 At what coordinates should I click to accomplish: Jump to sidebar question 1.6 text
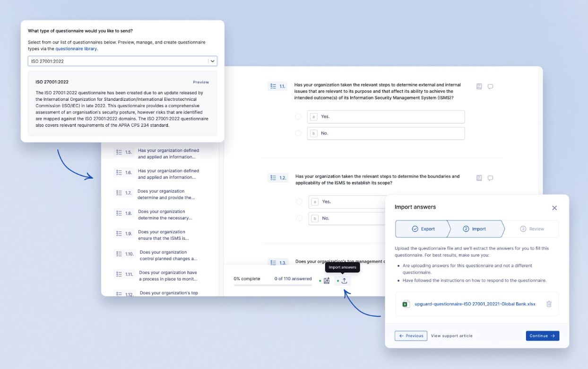[168, 174]
